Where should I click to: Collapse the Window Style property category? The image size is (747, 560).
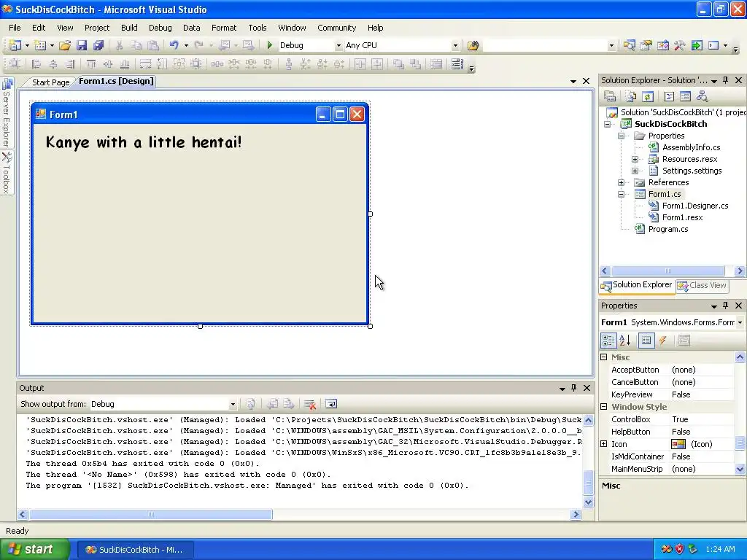pos(603,407)
